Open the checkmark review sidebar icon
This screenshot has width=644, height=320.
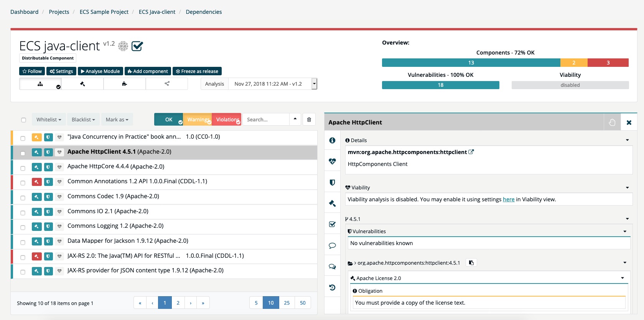click(x=332, y=224)
